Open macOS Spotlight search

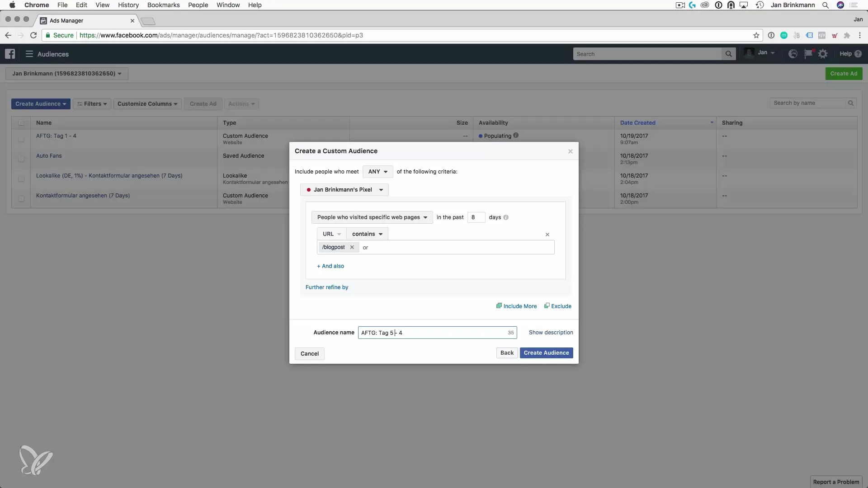[825, 5]
